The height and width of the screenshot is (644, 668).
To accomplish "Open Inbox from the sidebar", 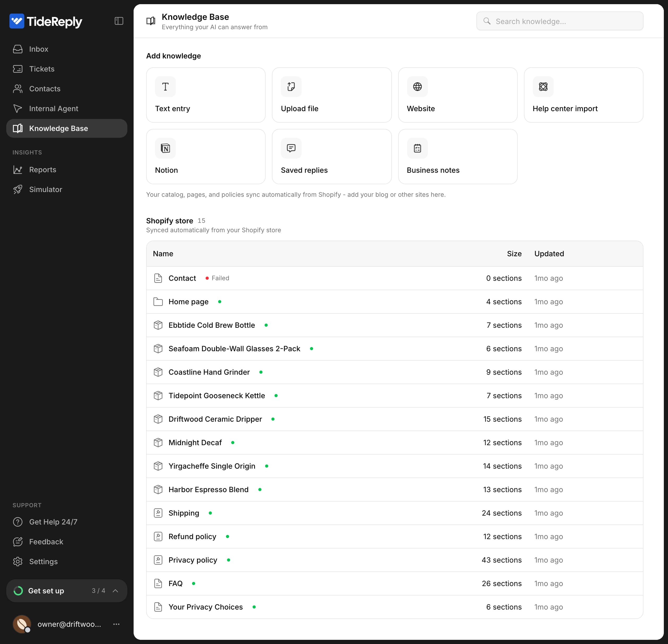I will point(67,49).
